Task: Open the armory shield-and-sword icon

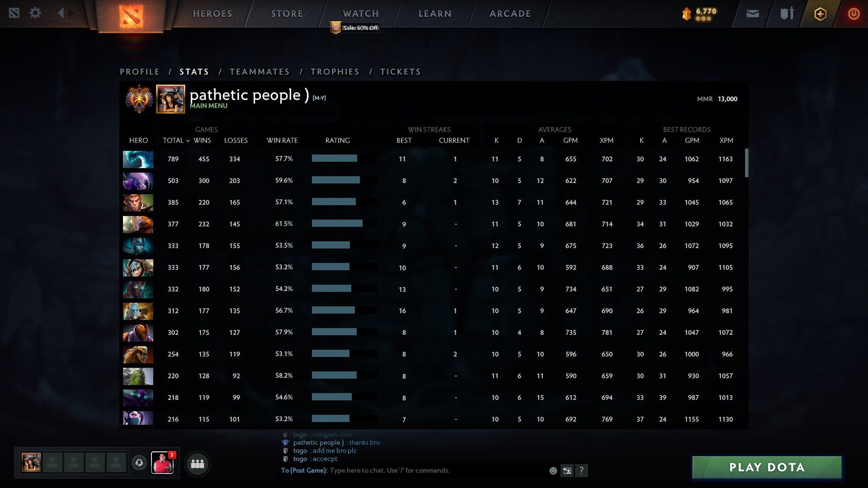Action: pyautogui.click(x=787, y=14)
